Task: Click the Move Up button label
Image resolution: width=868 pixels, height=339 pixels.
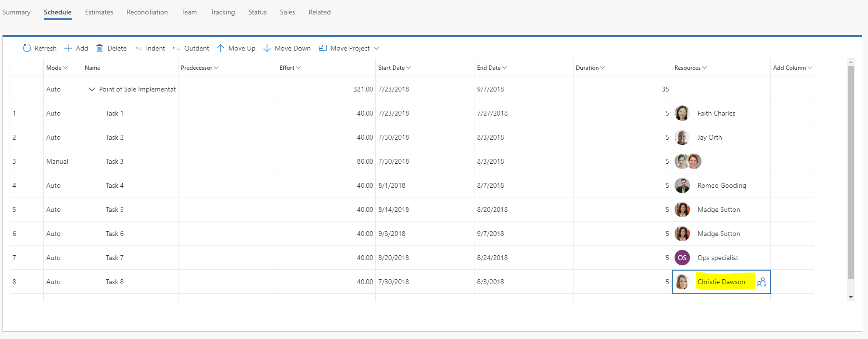Action: point(242,48)
